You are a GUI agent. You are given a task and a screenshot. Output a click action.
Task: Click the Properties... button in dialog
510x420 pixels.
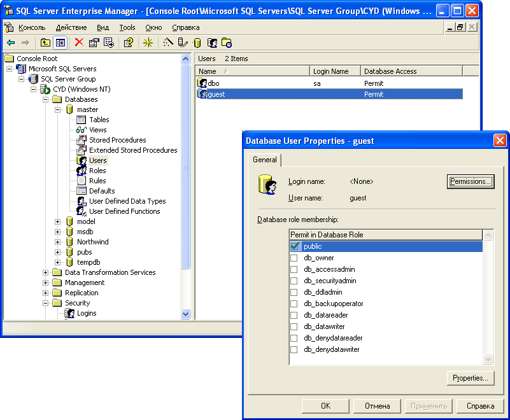[x=471, y=378]
